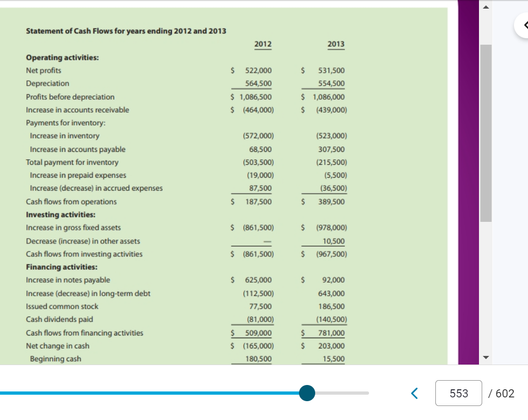Click the Investing activities heading
The height and width of the screenshot is (420, 528).
pyautogui.click(x=59, y=214)
